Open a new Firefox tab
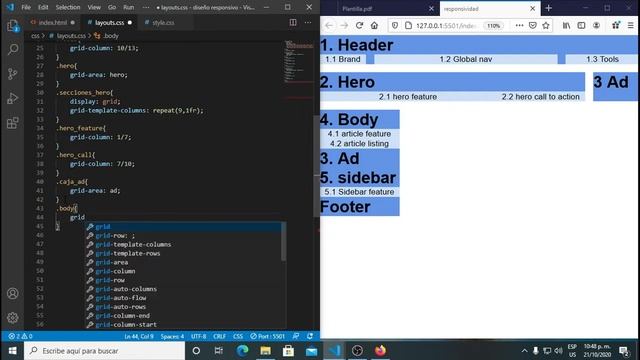 (549, 8)
